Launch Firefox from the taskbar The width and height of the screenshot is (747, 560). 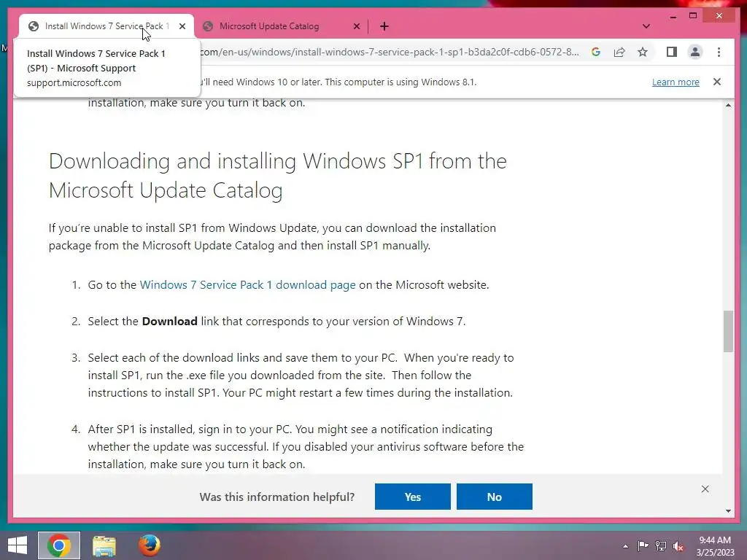pyautogui.click(x=149, y=545)
